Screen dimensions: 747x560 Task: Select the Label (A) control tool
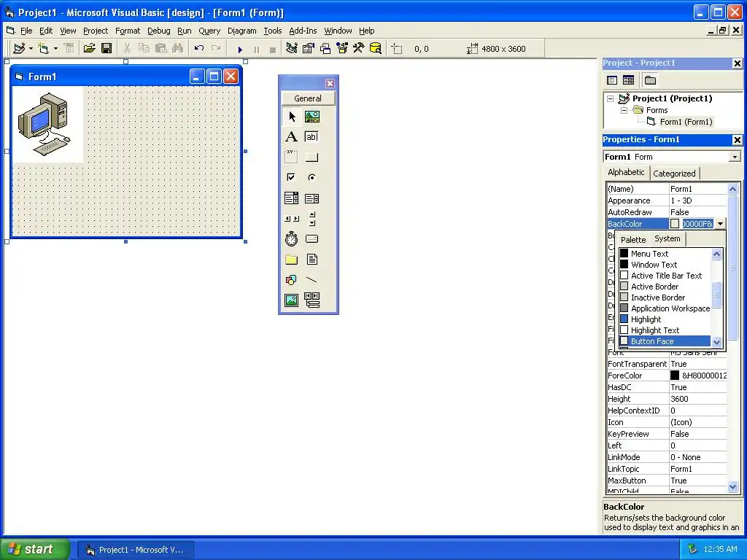click(x=292, y=137)
